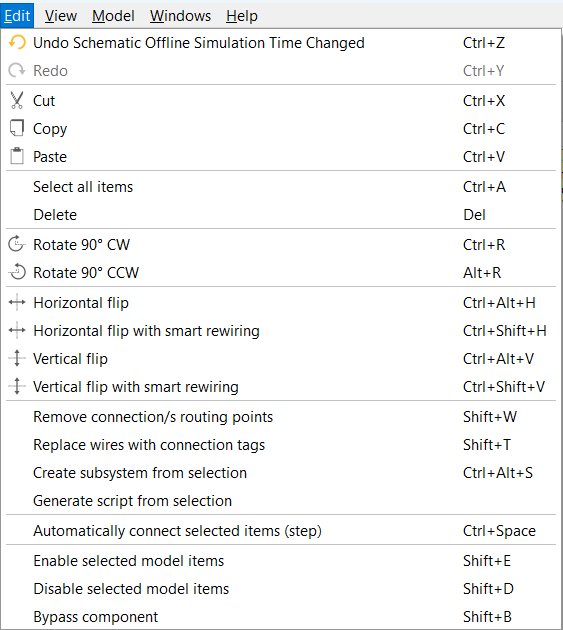The image size is (563, 630).
Task: Open the View menu
Action: coord(61,16)
